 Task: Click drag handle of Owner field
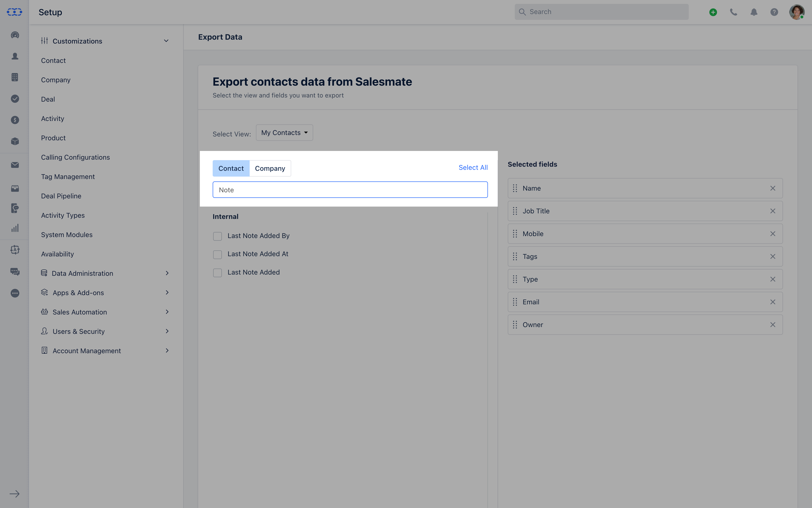(515, 325)
